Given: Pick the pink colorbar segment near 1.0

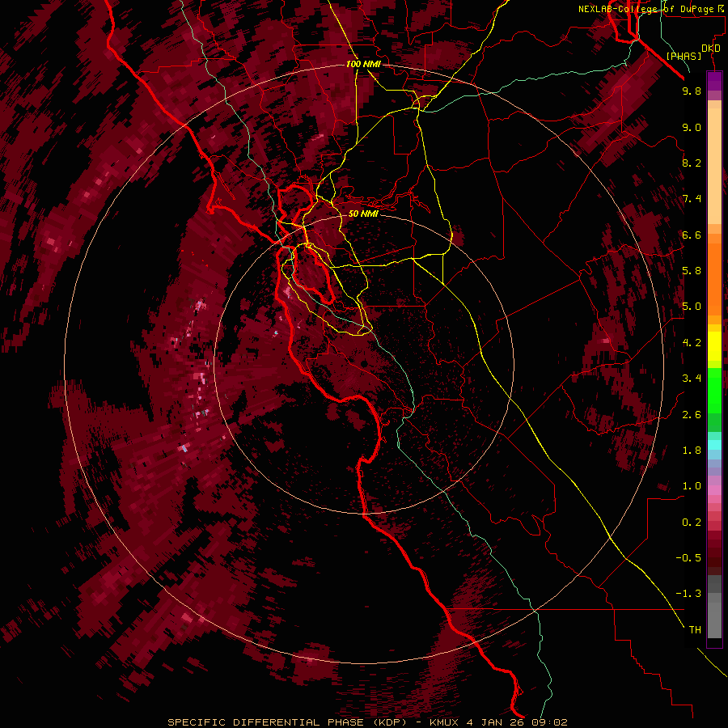Looking at the screenshot, I should [714, 490].
